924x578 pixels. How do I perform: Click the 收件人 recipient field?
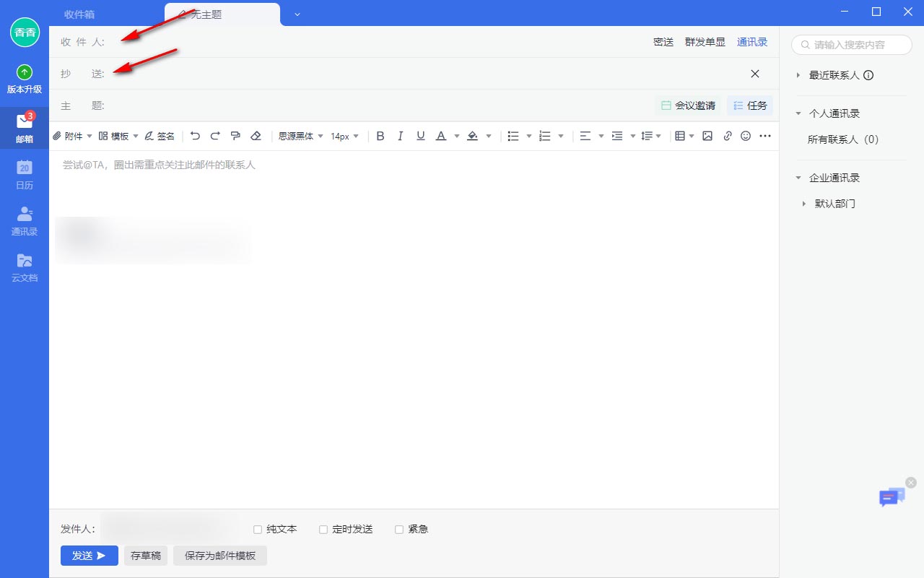[375, 42]
